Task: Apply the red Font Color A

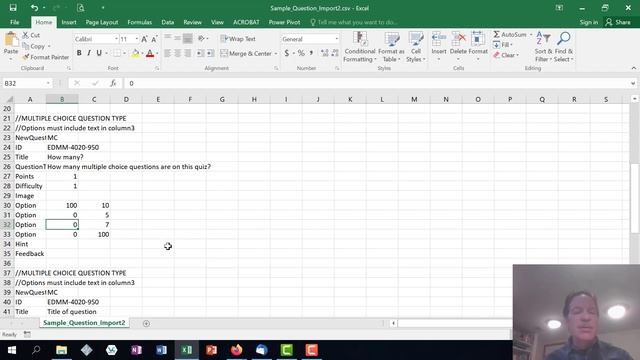Action: pyautogui.click(x=150, y=53)
